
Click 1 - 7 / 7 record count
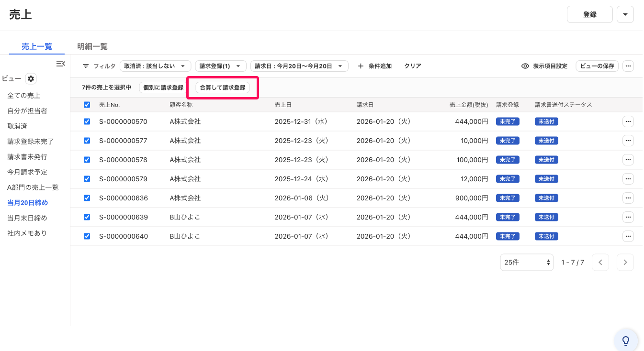[x=573, y=263]
